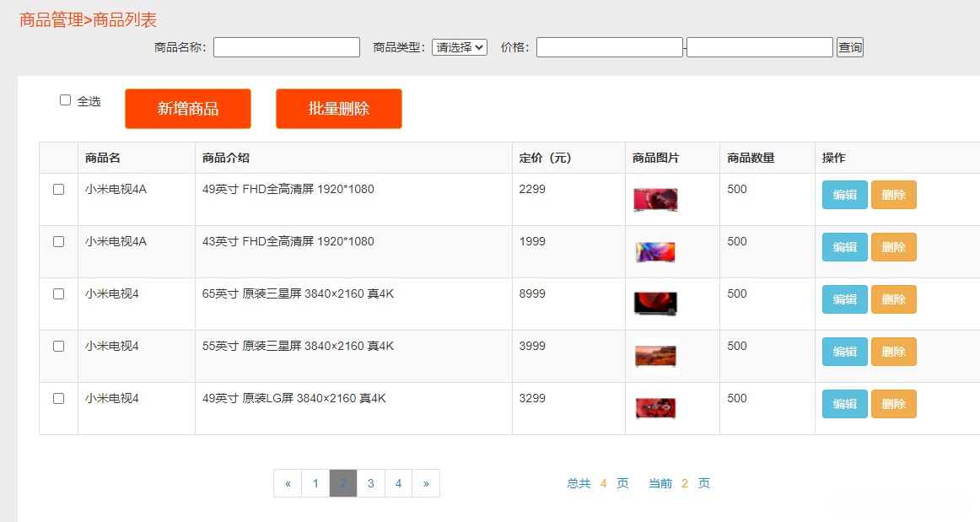The height and width of the screenshot is (522, 980).
Task: Edit the 2299 priced product
Action: pyautogui.click(x=844, y=195)
